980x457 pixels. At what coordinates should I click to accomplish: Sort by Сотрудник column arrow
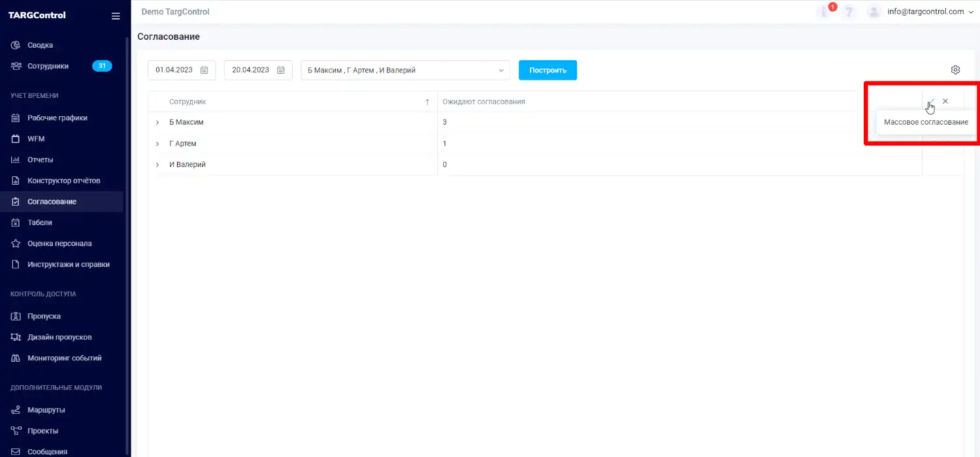point(427,102)
